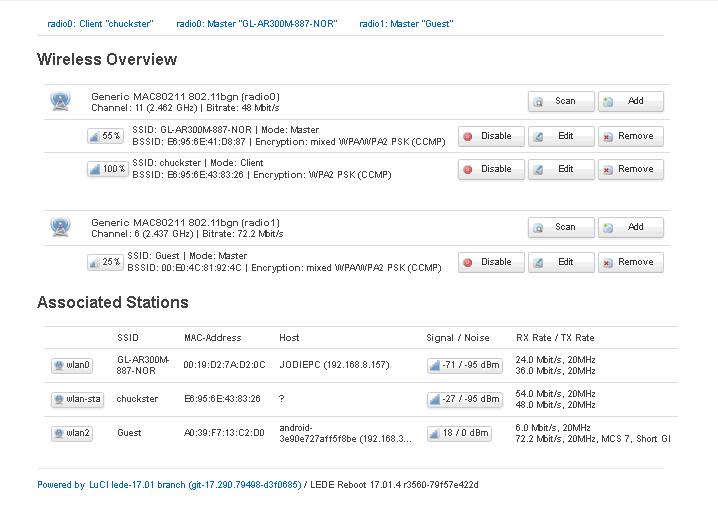Click the wlan2 interface badge
Screen dimensions: 718x513
click(72, 433)
